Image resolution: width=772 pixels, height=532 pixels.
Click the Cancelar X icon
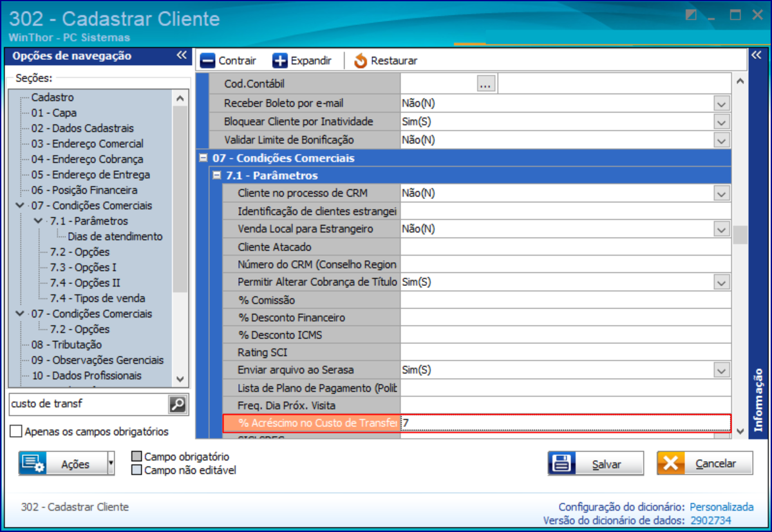coord(670,464)
